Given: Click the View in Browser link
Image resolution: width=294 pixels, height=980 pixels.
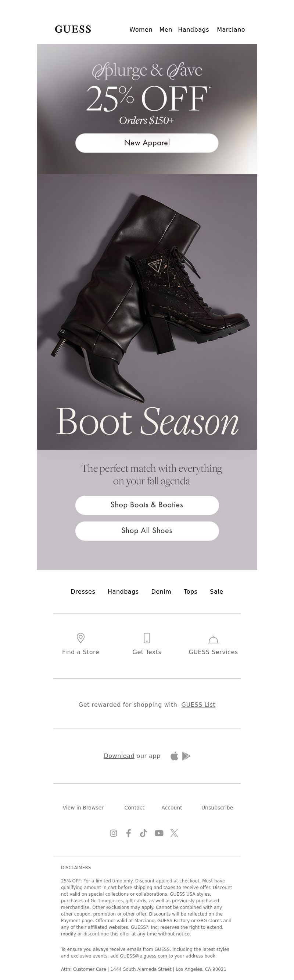Looking at the screenshot, I should coord(83,808).
